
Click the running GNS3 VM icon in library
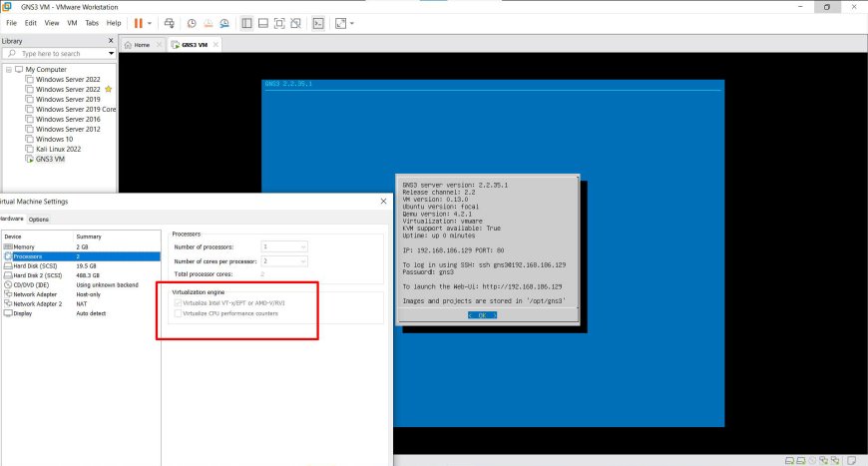coord(29,159)
